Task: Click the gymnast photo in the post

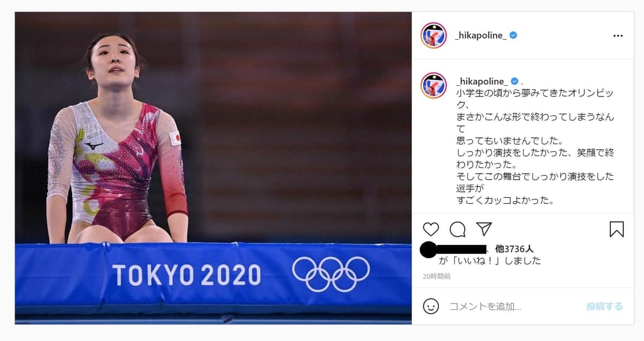Action: tap(213, 168)
